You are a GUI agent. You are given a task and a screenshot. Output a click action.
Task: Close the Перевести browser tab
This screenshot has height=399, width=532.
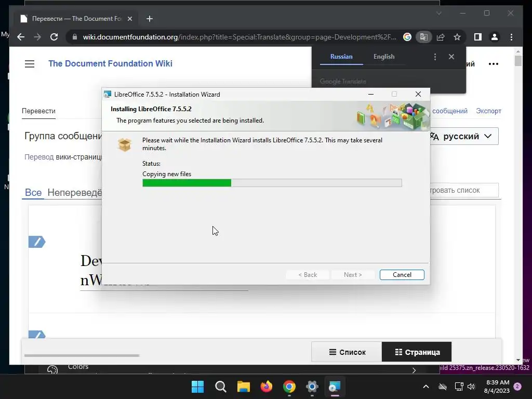coord(129,19)
